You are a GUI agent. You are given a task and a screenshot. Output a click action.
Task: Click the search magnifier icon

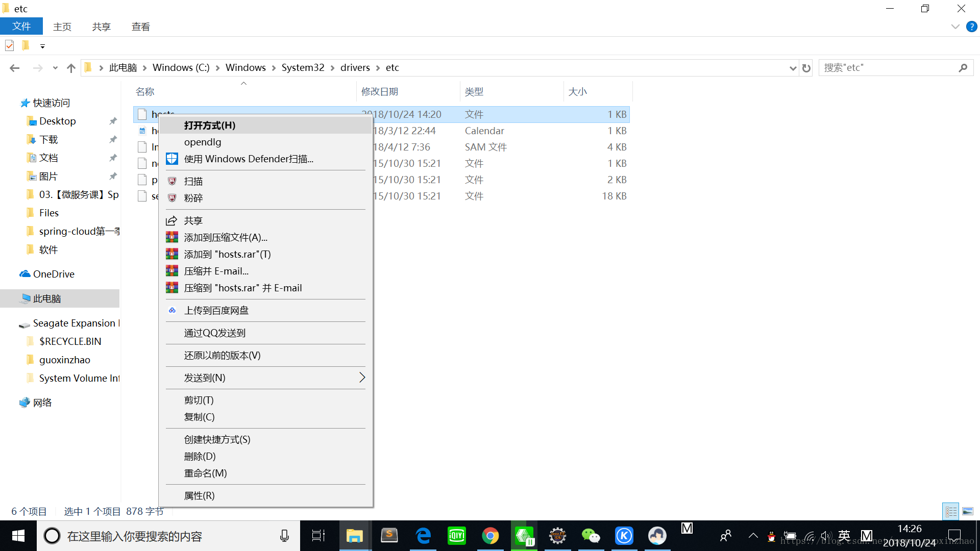pyautogui.click(x=963, y=68)
